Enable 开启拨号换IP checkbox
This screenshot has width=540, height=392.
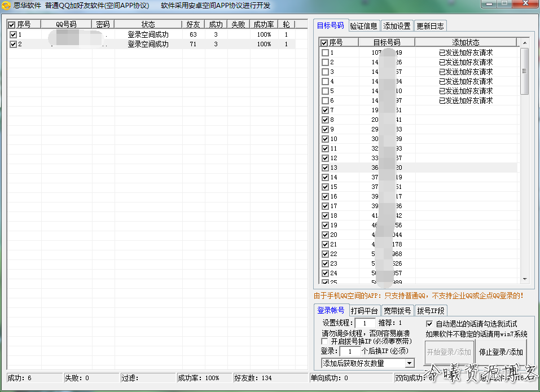pyautogui.click(x=324, y=341)
